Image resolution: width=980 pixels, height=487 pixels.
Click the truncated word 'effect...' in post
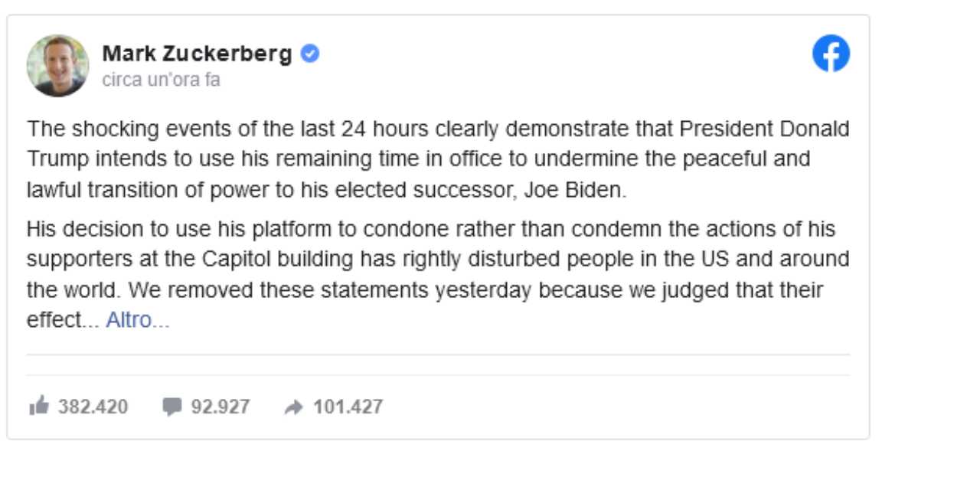[x=63, y=320]
